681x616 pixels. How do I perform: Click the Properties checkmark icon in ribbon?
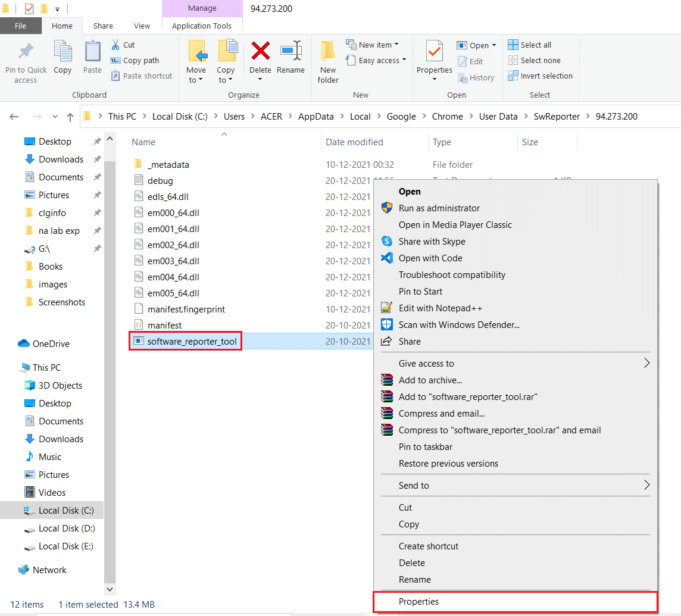pyautogui.click(x=435, y=52)
